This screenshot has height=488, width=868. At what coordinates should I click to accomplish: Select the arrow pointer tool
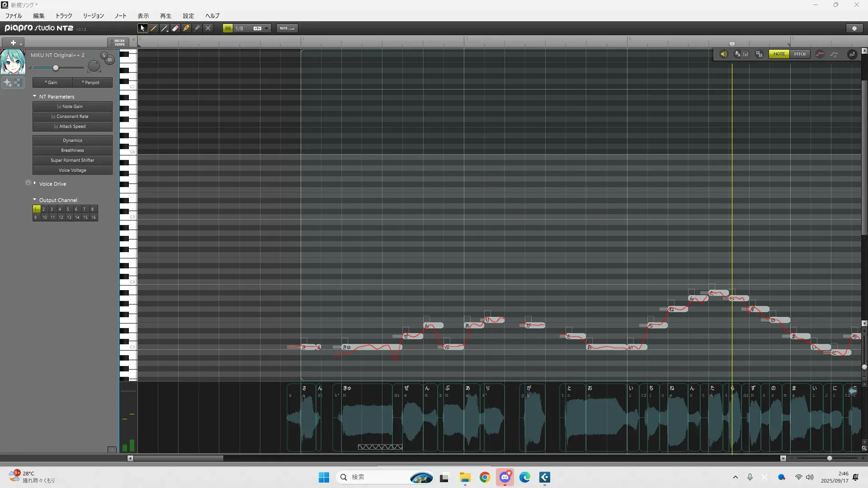point(142,28)
